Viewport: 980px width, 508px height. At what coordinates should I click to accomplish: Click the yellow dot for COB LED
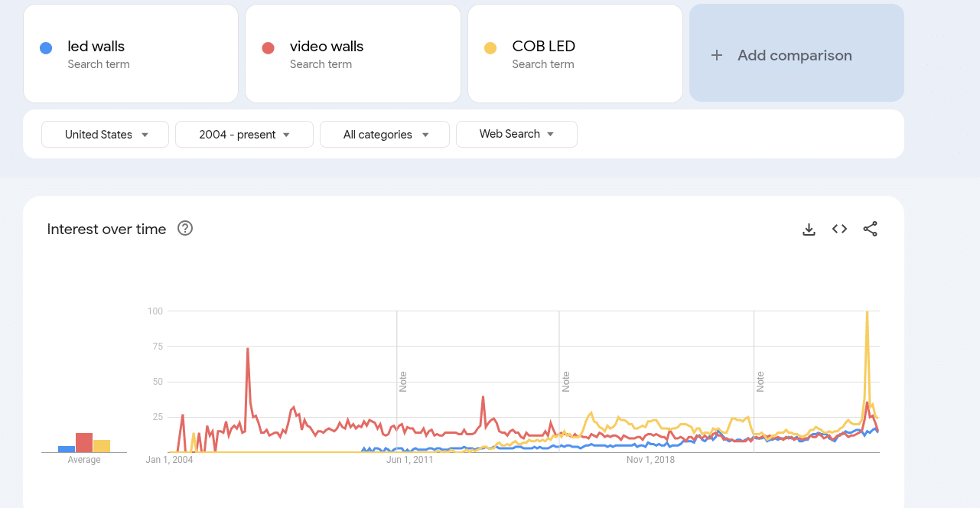490,48
